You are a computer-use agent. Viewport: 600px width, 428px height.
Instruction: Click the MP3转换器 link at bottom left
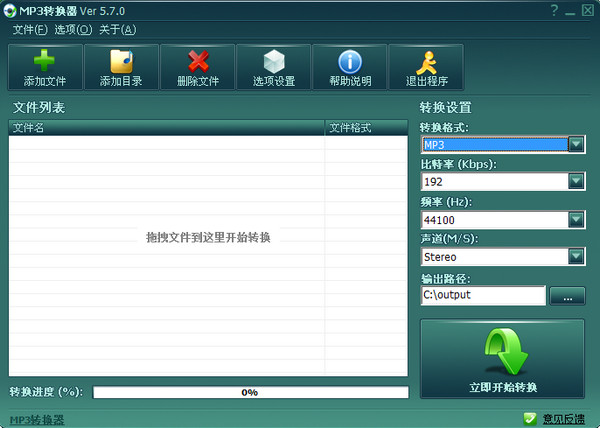point(36,419)
